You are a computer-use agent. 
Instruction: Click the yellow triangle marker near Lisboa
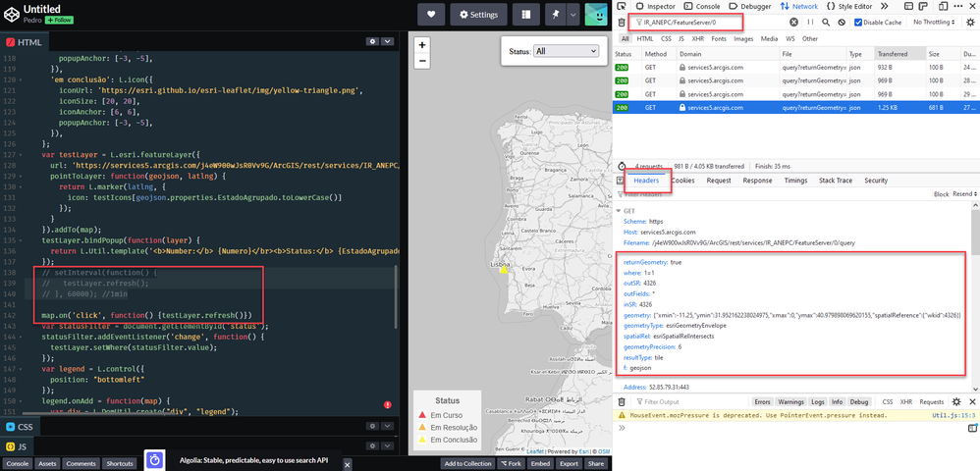(x=504, y=269)
